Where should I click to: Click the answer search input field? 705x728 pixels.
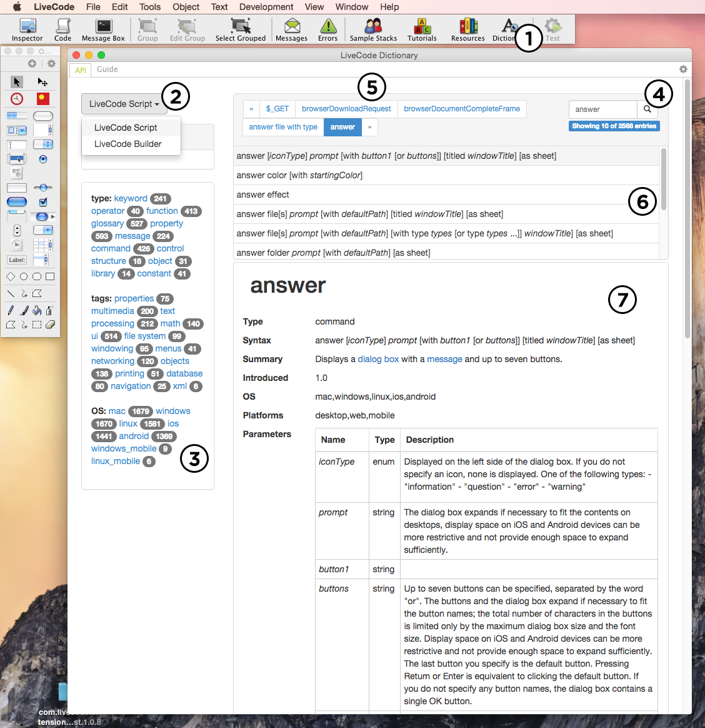point(602,109)
